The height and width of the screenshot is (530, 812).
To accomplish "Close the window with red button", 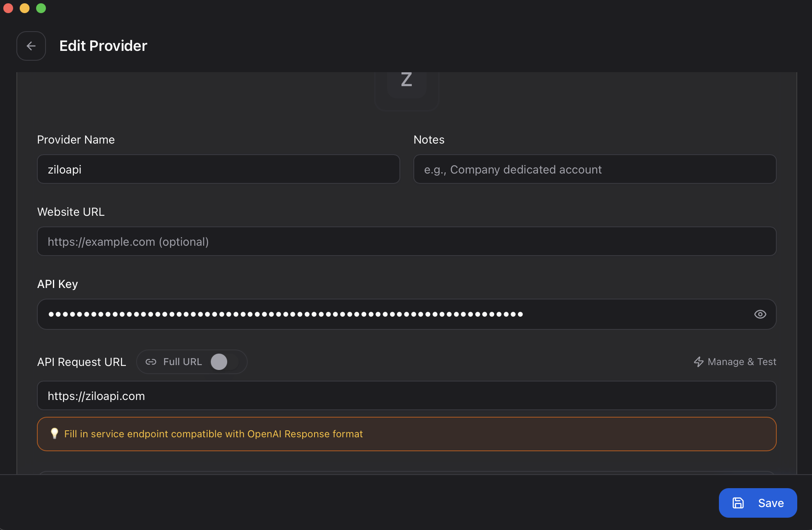I will click(8, 8).
